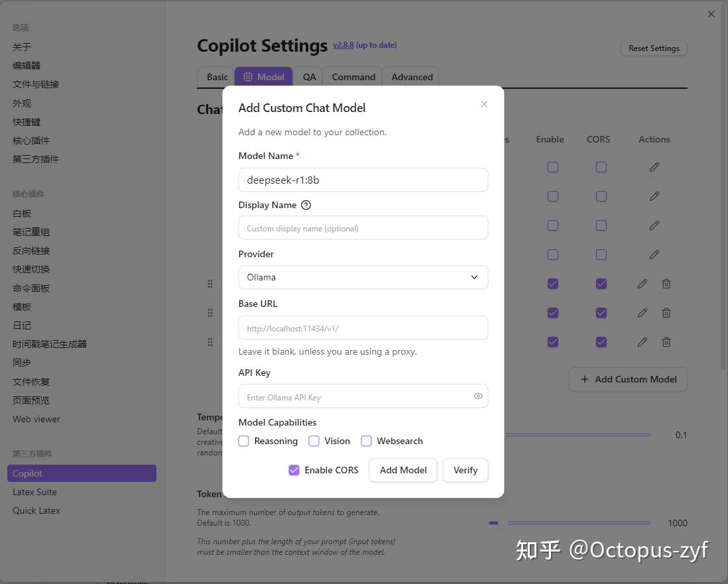Click the trash icon in the last model row
The height and width of the screenshot is (584, 728).
(x=666, y=342)
